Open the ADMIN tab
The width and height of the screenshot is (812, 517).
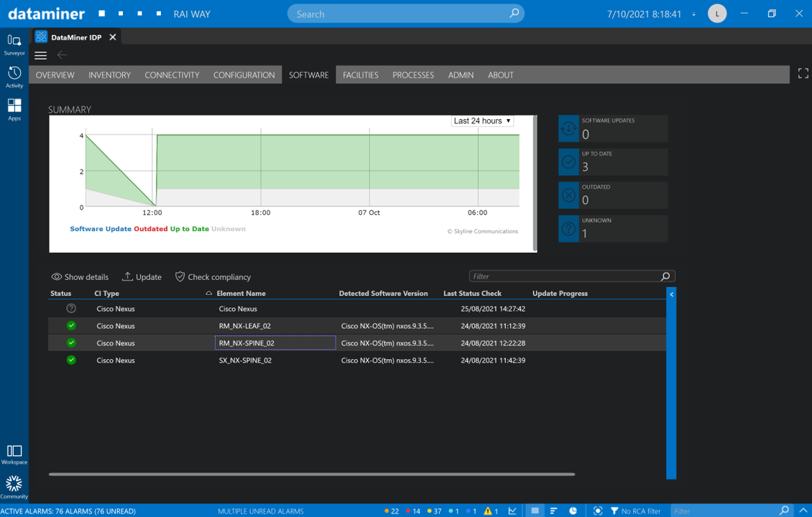[461, 75]
